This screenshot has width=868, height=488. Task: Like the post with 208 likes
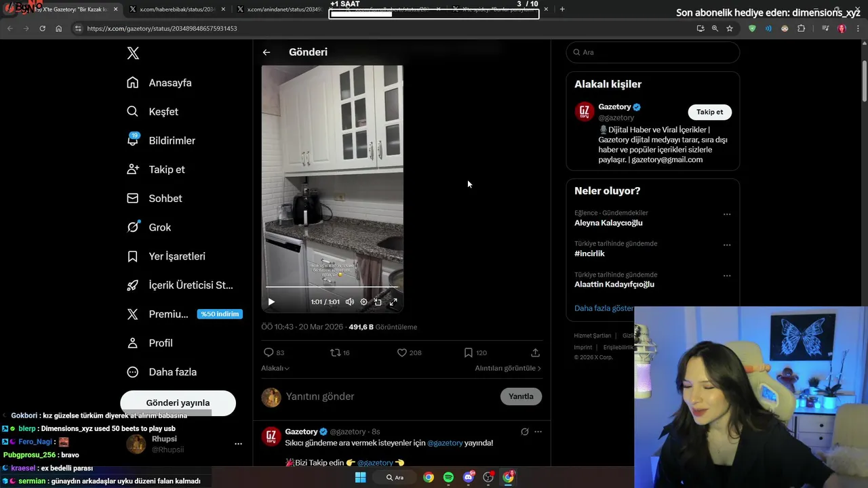pyautogui.click(x=409, y=352)
